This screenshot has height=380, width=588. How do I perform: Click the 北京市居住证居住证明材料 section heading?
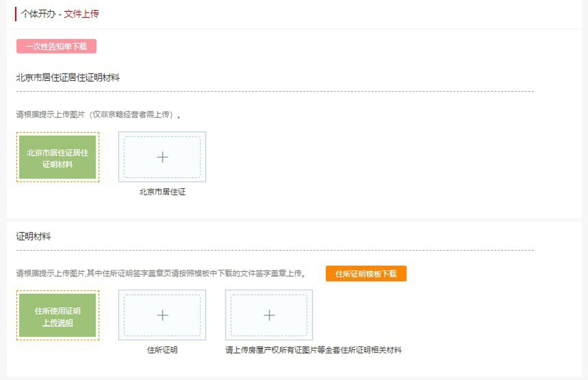pyautogui.click(x=68, y=77)
